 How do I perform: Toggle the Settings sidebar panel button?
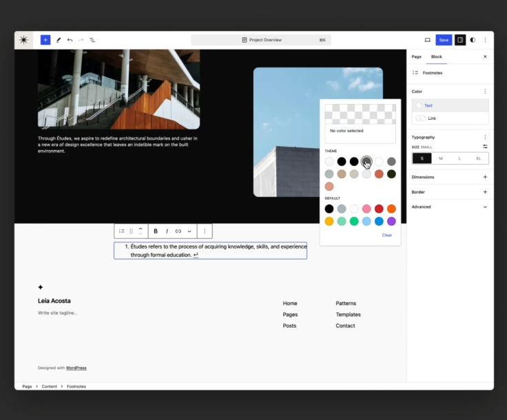pos(460,40)
